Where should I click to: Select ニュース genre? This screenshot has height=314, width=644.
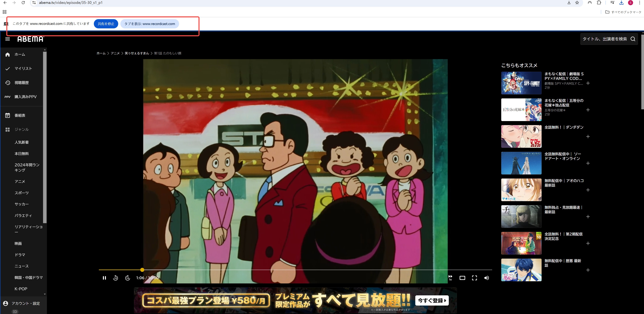22,266
